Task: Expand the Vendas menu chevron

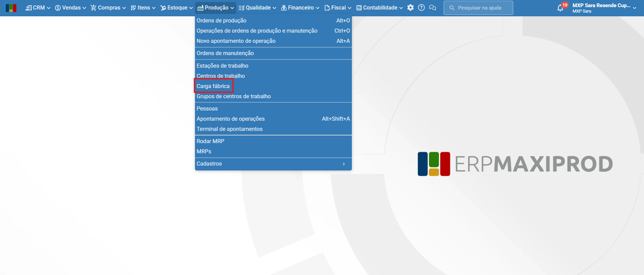Action: 84,8
